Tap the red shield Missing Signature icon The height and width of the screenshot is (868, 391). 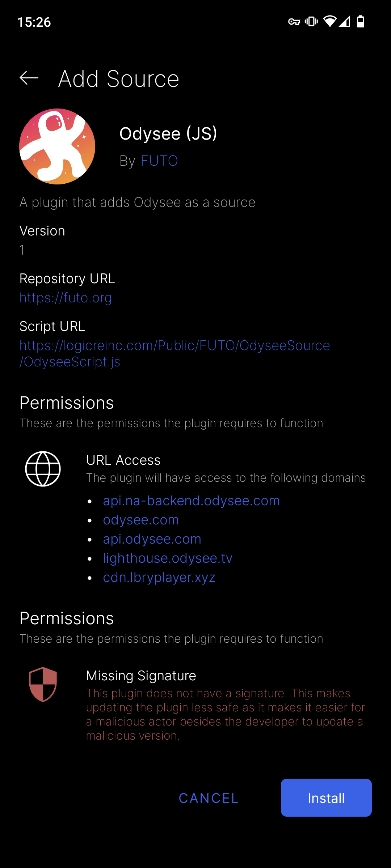click(x=43, y=684)
